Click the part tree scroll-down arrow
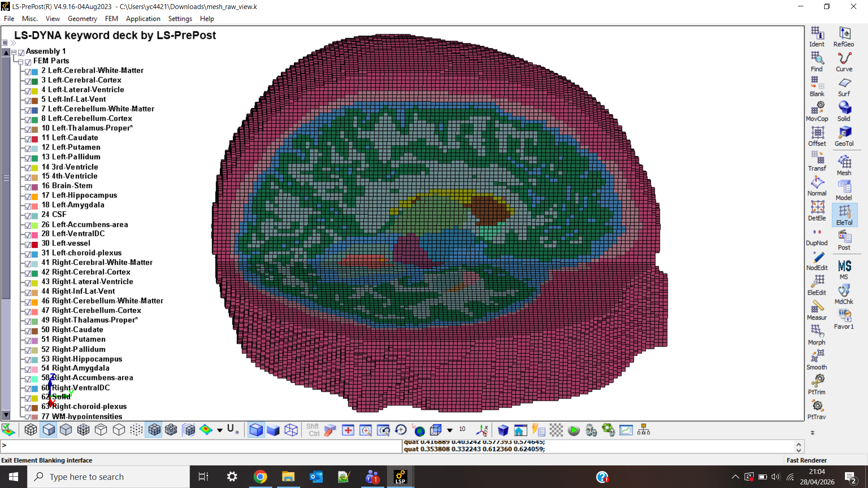 coord(6,414)
